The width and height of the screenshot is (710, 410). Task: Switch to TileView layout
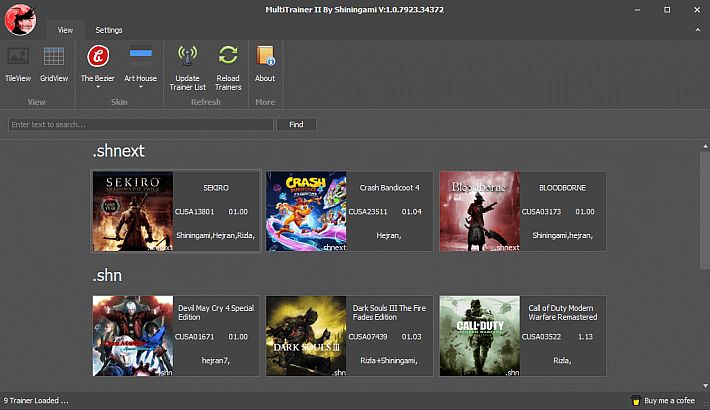pyautogui.click(x=18, y=64)
